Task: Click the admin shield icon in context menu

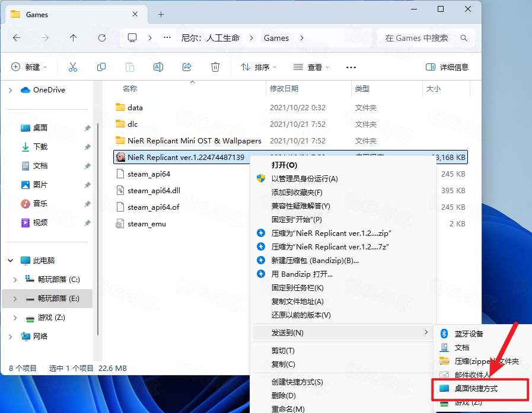Action: click(260, 179)
